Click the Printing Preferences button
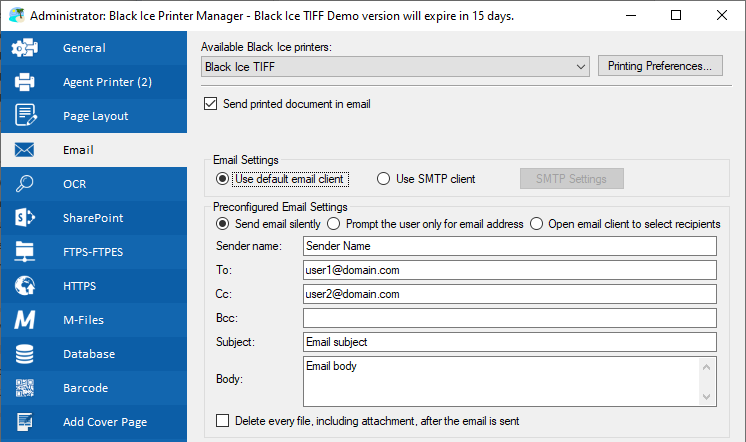 pyautogui.click(x=660, y=67)
